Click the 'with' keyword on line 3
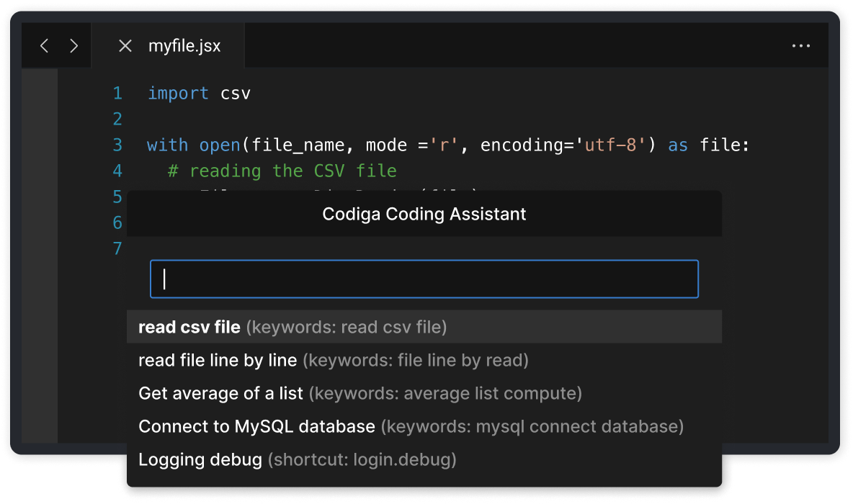This screenshot has width=853, height=504. pyautogui.click(x=168, y=145)
